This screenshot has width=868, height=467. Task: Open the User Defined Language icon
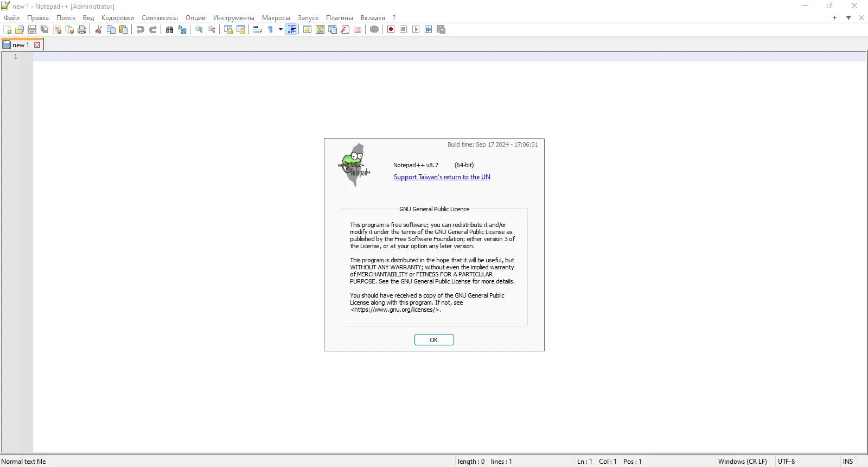[x=308, y=29]
